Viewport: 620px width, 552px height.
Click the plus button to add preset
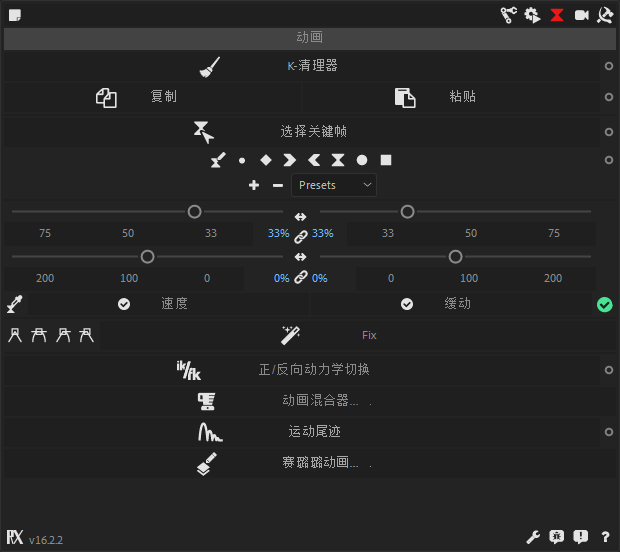tap(254, 185)
